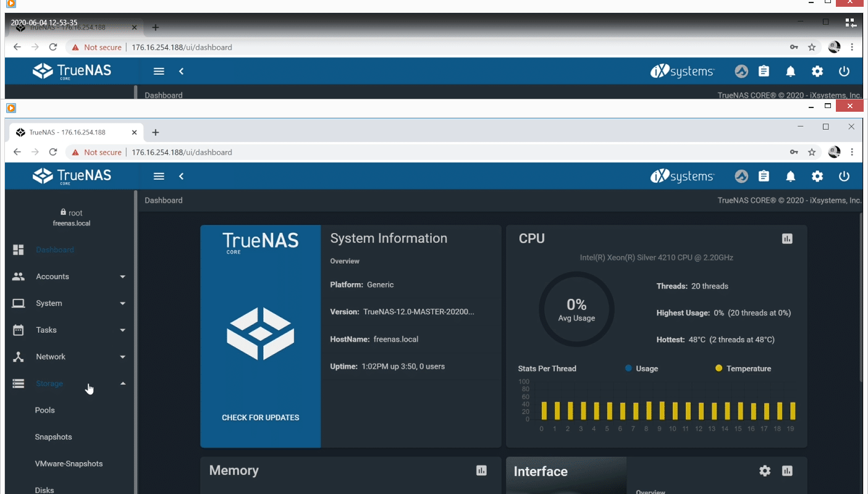Viewport: 868px width, 494px height.
Task: Open Accounts sidebar item
Action: click(68, 277)
